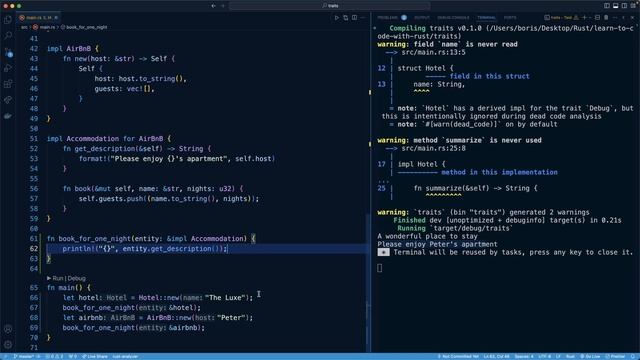This screenshot has width=640, height=360.
Task: Open the Explorer view in activity bar
Action: [8, 20]
